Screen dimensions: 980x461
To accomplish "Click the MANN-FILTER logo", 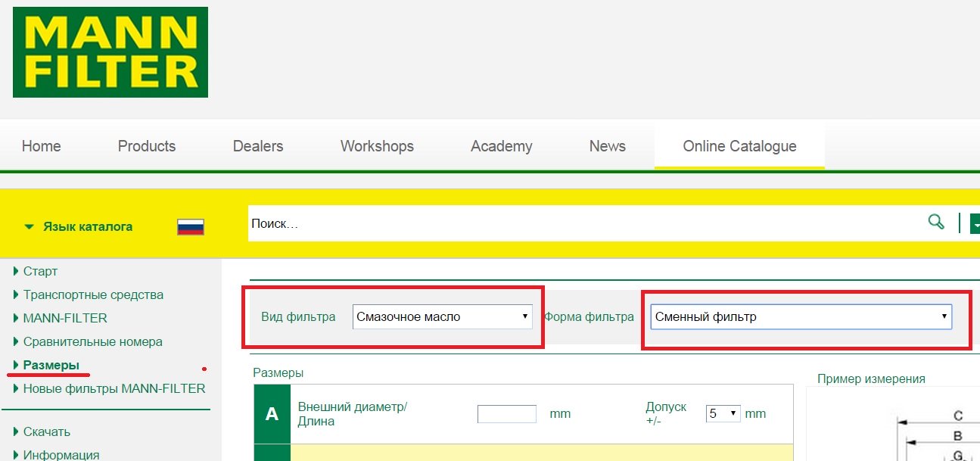I will [110, 52].
